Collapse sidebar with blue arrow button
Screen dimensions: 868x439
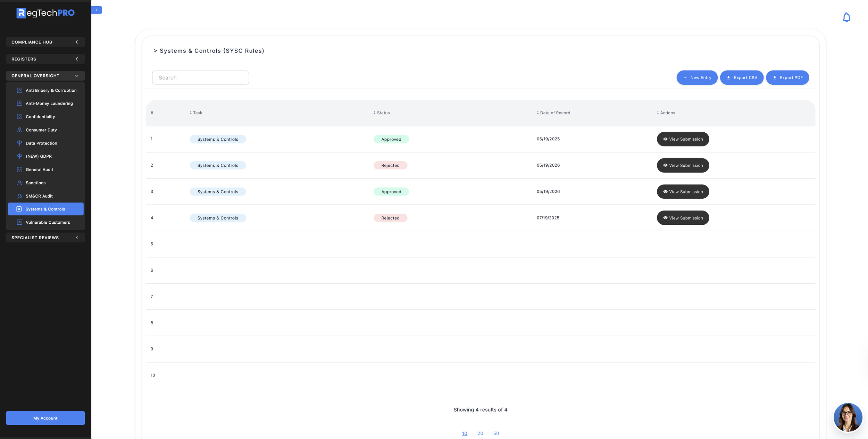pos(97,10)
